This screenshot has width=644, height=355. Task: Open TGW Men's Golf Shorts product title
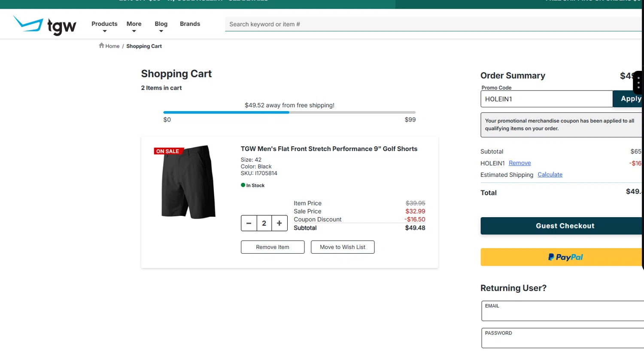329,149
